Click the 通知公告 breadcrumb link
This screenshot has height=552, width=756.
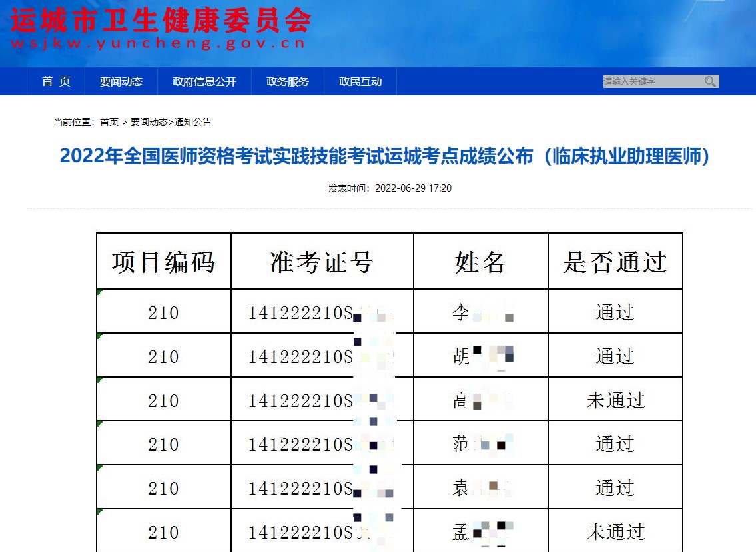pos(193,122)
